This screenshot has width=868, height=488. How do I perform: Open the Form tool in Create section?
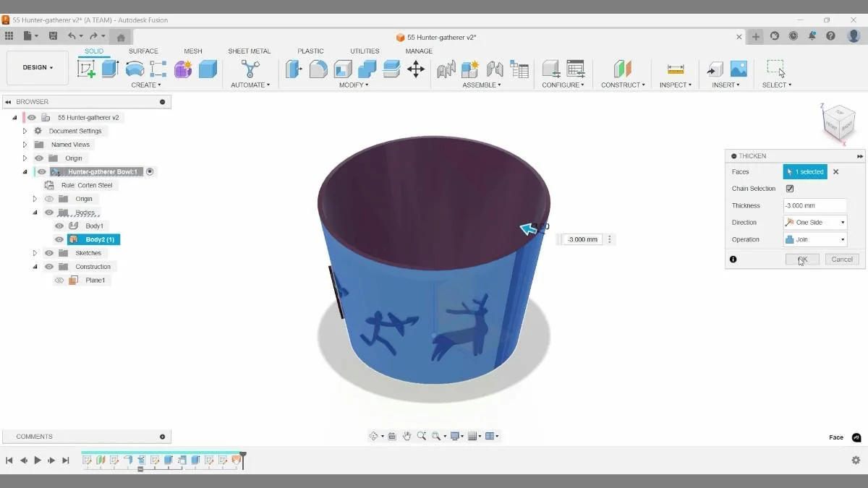[x=182, y=69]
